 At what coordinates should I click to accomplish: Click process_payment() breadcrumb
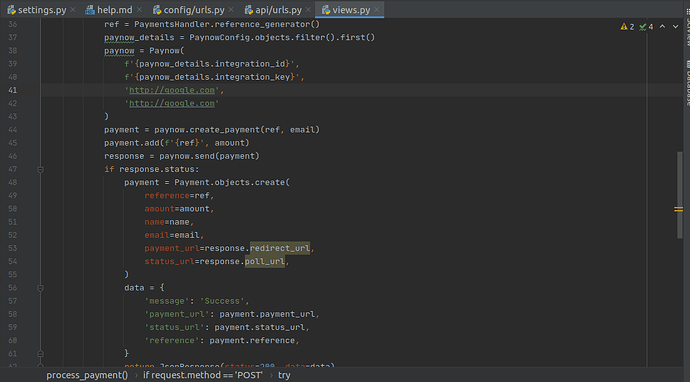pyautogui.click(x=87, y=375)
